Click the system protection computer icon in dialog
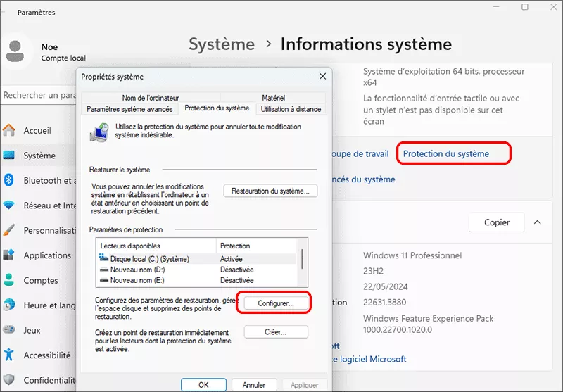The image size is (563, 392). tap(99, 132)
